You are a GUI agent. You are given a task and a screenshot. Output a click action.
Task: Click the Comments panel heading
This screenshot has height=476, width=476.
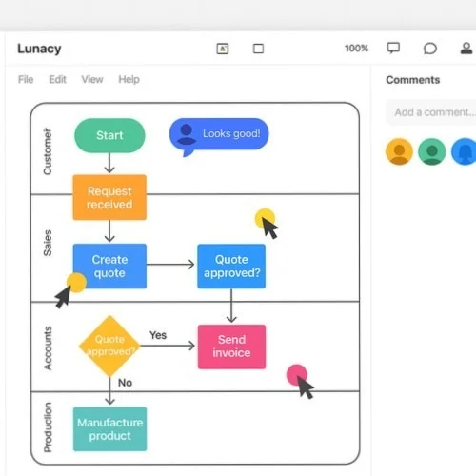(413, 80)
